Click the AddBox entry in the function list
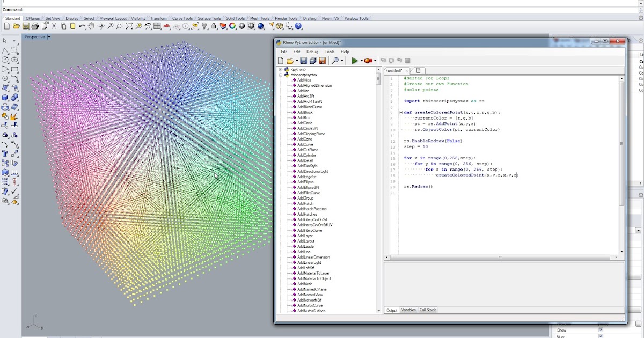 [305, 117]
